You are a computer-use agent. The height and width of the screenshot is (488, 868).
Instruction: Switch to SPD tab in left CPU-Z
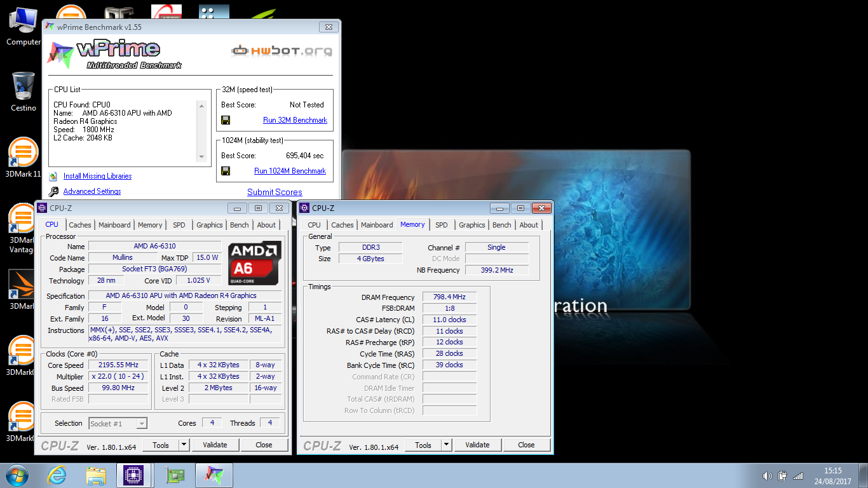pos(179,225)
